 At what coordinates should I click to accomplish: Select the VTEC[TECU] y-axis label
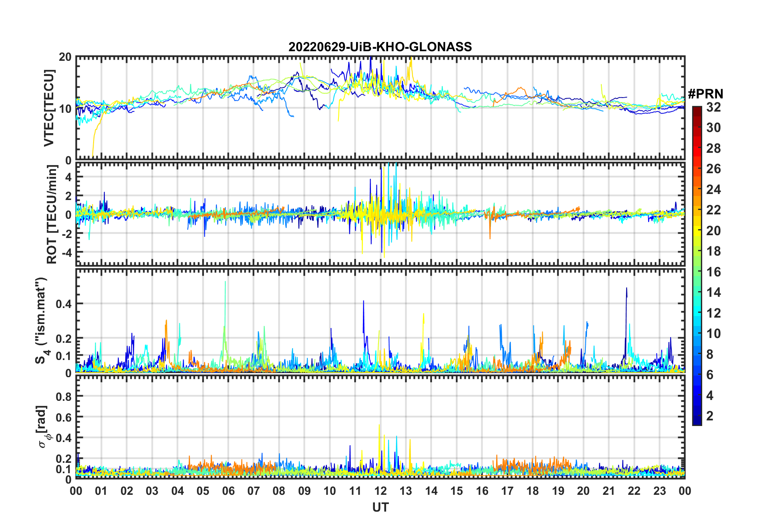point(49,108)
